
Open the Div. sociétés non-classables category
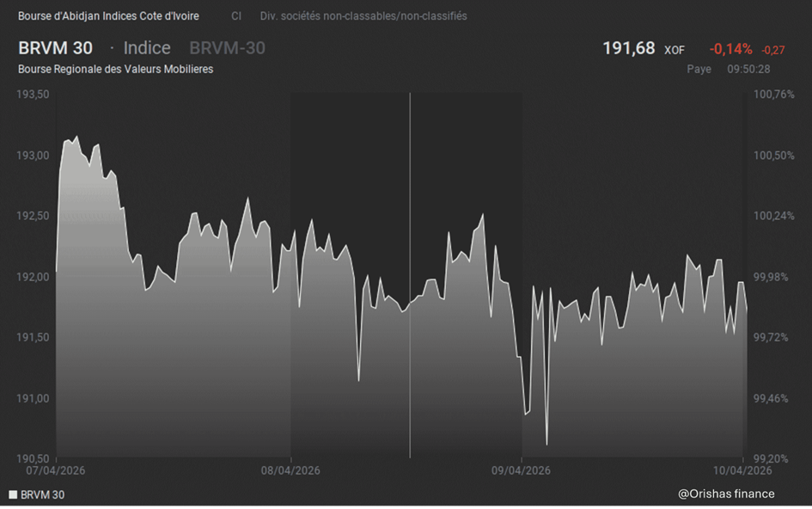[x=363, y=16]
